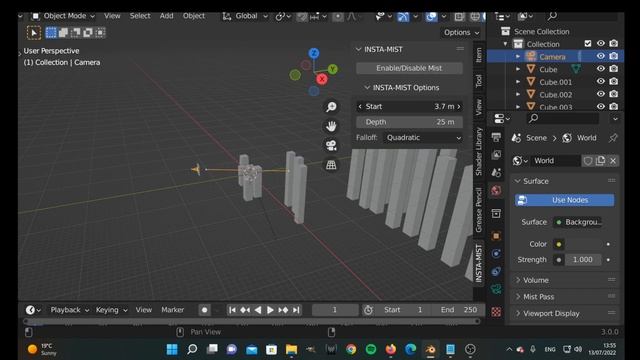Expand the Mist Pass panel

tap(565, 297)
